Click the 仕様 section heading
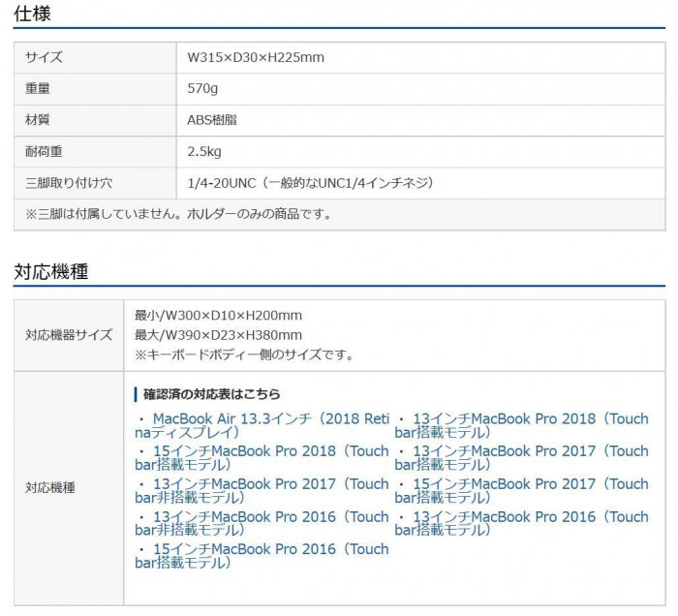Screen dimensions: 678x616 click(32, 13)
